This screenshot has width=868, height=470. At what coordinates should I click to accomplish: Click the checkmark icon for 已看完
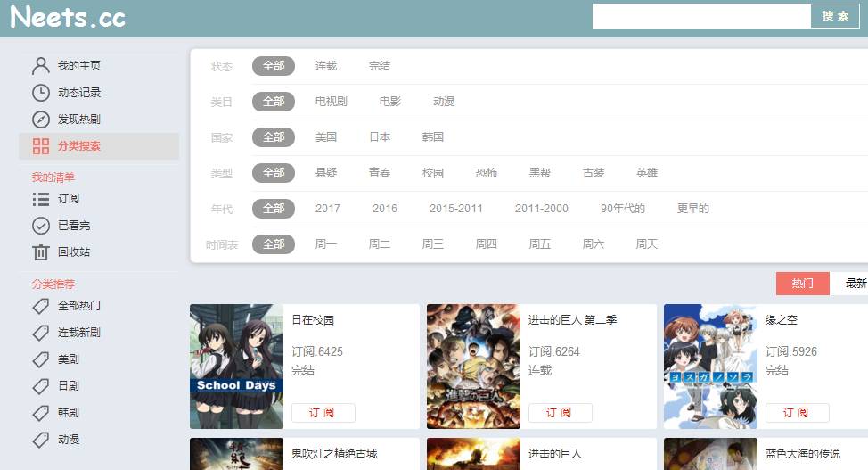click(41, 226)
